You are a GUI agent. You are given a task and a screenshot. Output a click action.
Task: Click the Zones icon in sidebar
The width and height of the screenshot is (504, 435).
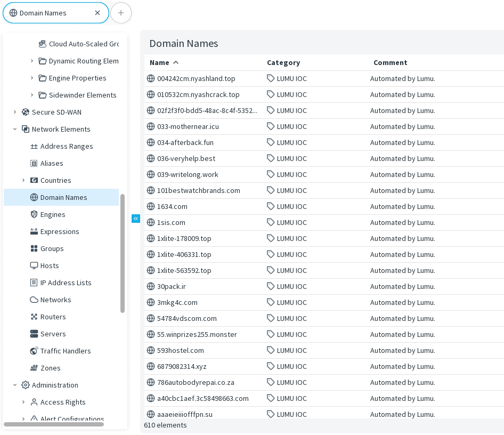point(34,368)
